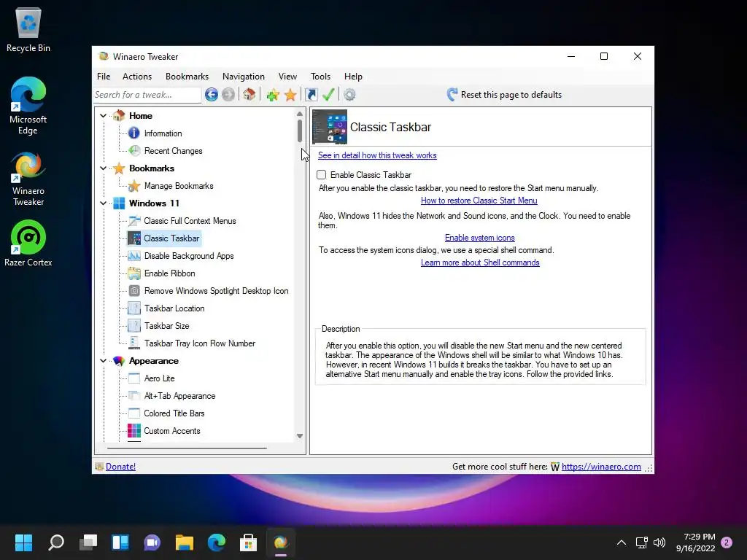Click the Manage Bookmarks star icon
Image resolution: width=747 pixels, height=560 pixels.
click(x=134, y=186)
